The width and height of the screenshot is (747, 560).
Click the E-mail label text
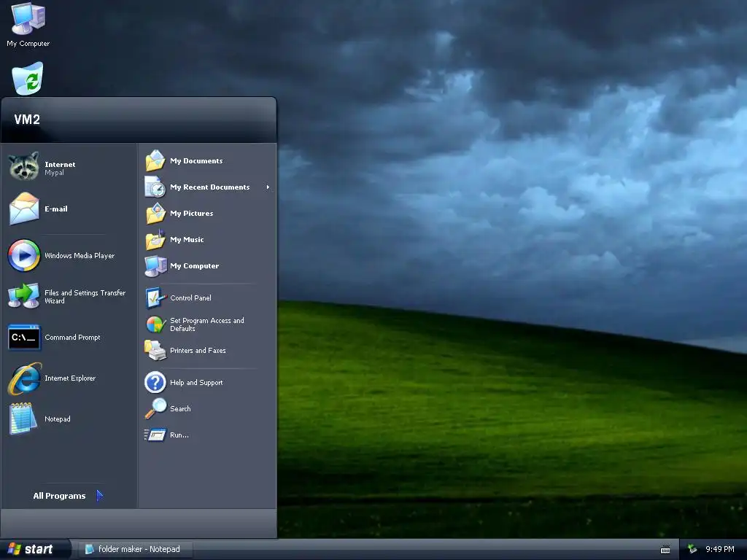pos(55,209)
